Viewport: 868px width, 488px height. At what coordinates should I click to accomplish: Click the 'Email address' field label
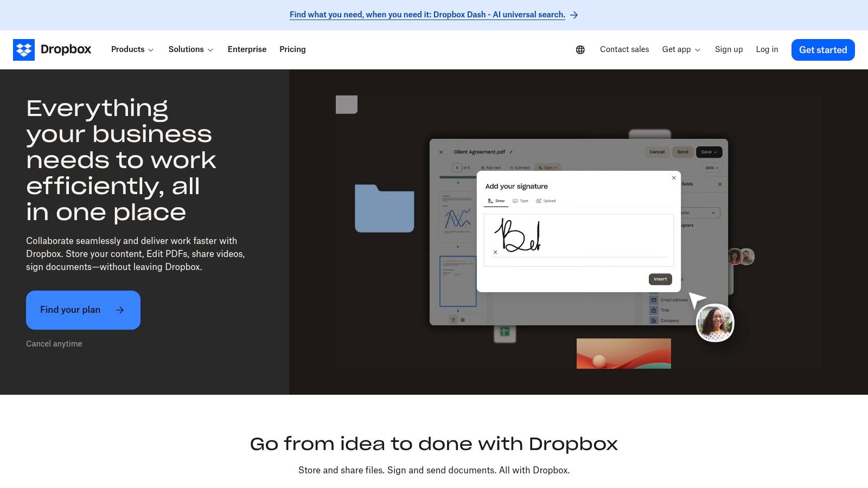pos(674,300)
